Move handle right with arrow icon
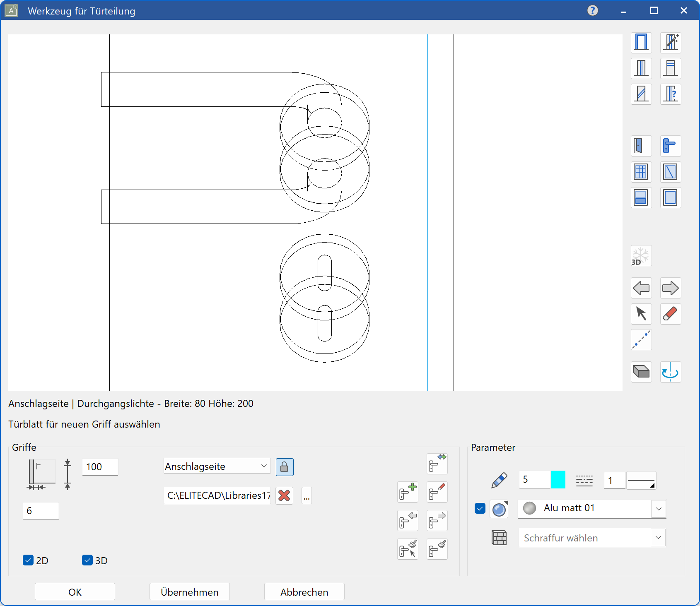The width and height of the screenshot is (700, 606). click(437, 520)
